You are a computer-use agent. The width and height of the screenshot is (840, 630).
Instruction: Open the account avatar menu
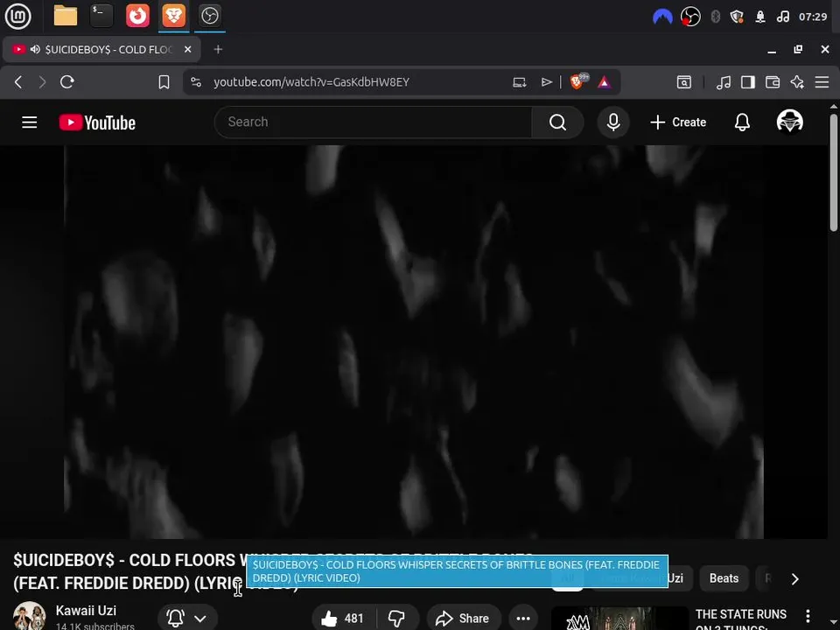[x=789, y=121]
